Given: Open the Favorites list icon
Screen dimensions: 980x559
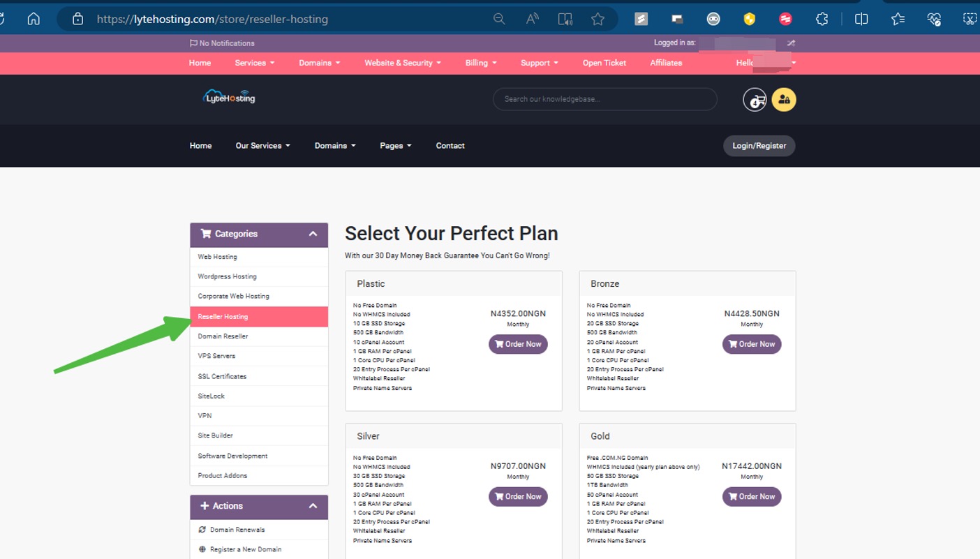Looking at the screenshot, I should (898, 19).
